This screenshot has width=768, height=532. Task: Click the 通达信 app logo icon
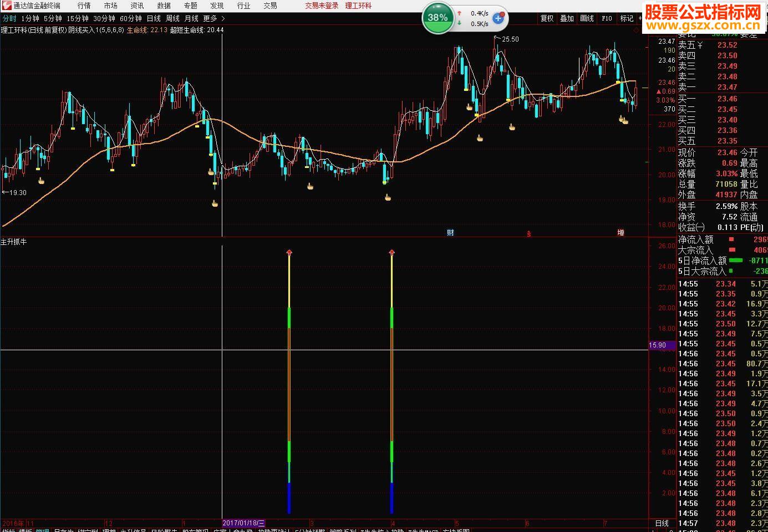pyautogui.click(x=6, y=6)
